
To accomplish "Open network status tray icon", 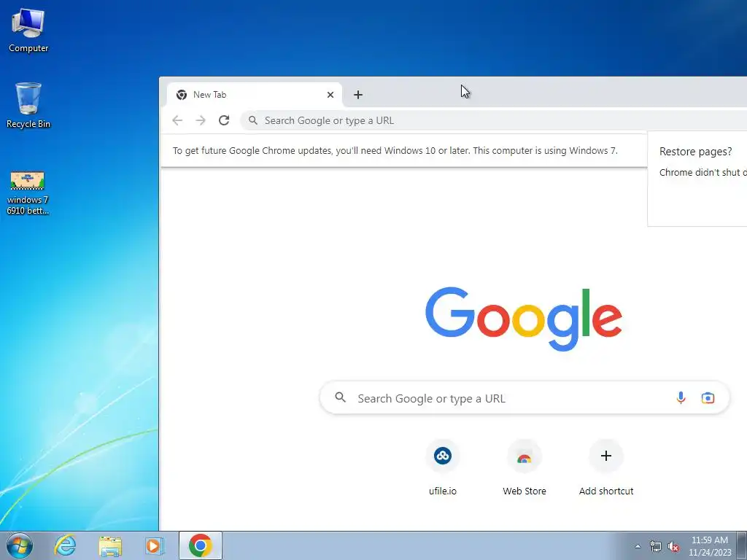I will tap(656, 546).
